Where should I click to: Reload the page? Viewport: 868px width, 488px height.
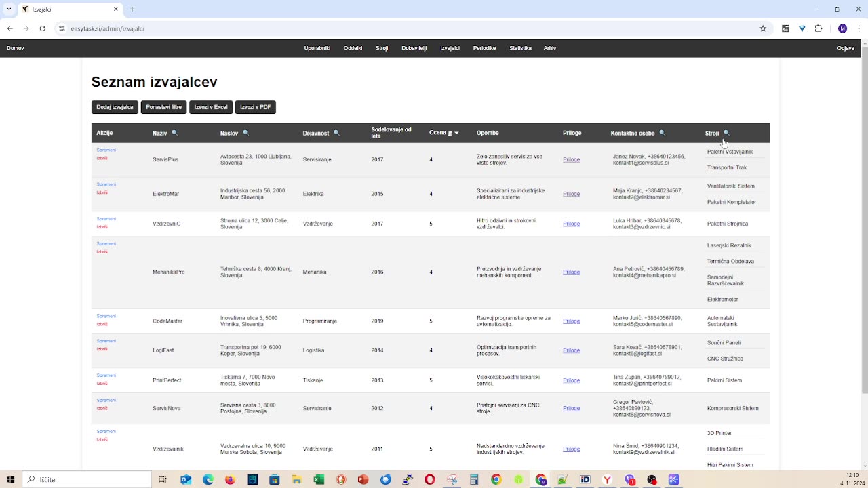click(43, 28)
